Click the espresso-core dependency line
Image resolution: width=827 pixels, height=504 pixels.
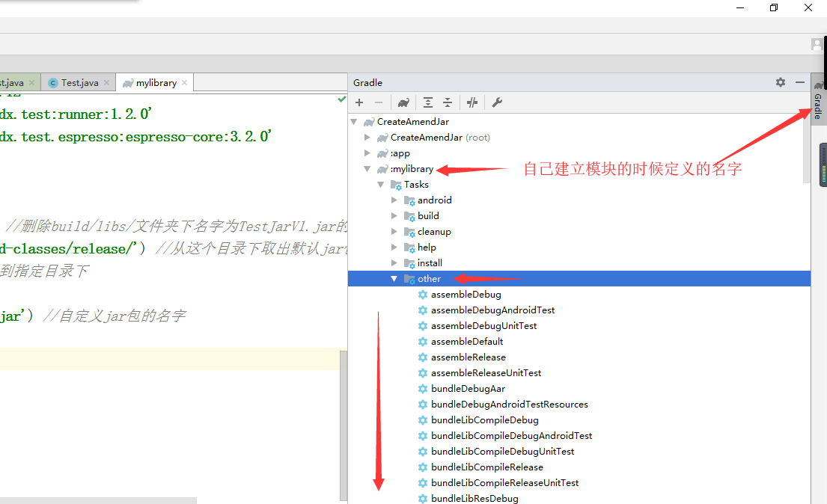pyautogui.click(x=135, y=137)
